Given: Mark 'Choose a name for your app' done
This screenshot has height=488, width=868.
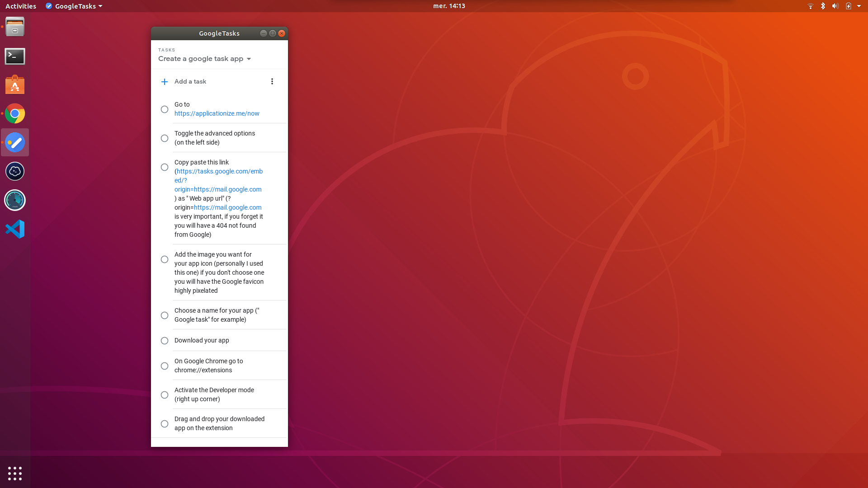Looking at the screenshot, I should (x=165, y=315).
